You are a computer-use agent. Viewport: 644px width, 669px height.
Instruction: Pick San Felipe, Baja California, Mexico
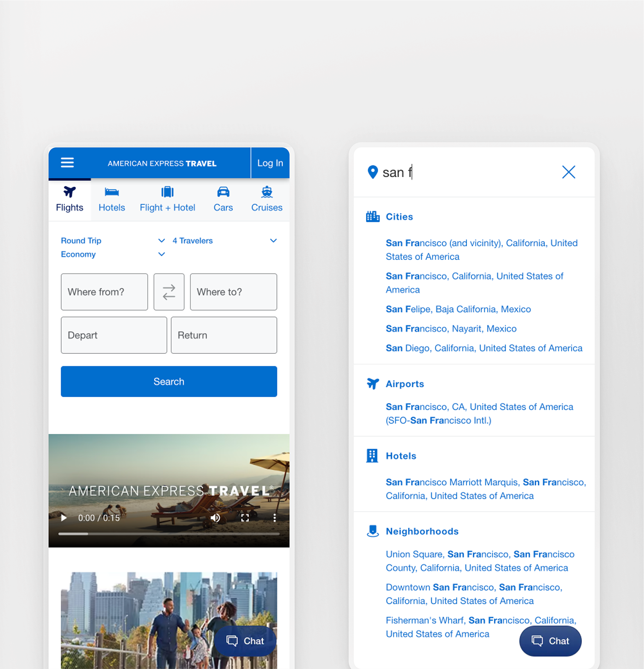point(458,309)
